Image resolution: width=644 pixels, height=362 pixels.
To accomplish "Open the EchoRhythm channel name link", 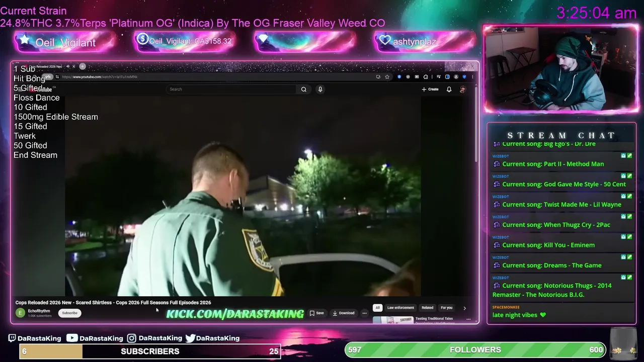I will [39, 311].
